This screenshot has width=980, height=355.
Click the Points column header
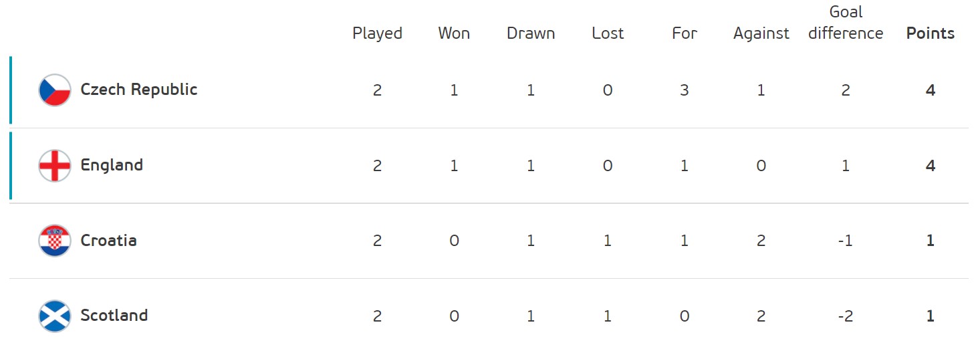pyautogui.click(x=931, y=33)
